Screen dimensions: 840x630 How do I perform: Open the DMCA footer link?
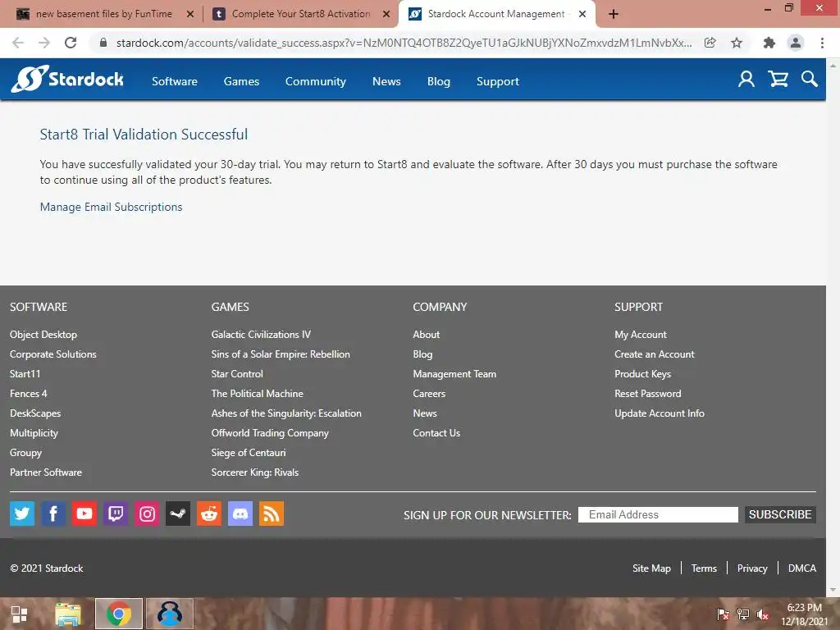tap(802, 568)
